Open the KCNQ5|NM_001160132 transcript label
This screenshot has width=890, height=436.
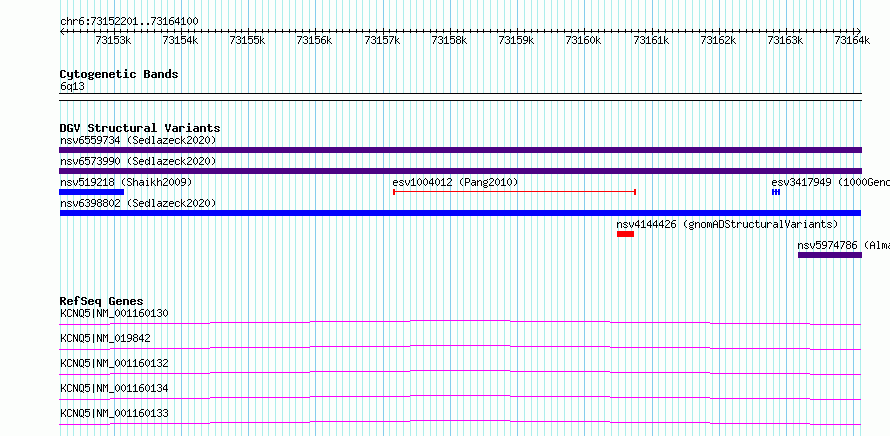114,363
